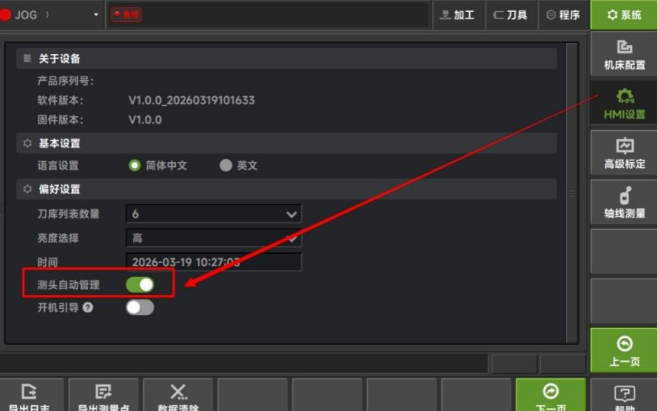Go to previous page with 上一页
Image resolution: width=657 pixels, height=411 pixels.
(624, 350)
